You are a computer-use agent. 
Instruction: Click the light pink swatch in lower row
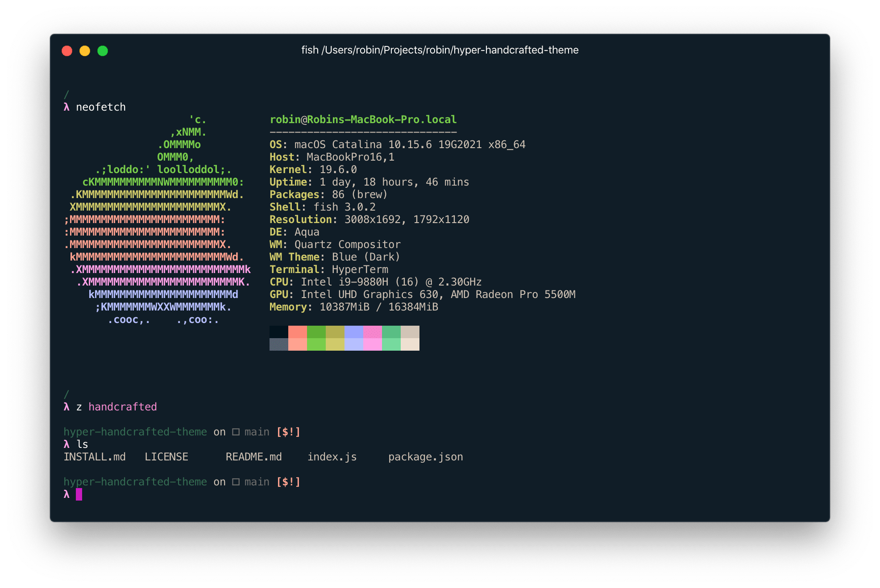(373, 344)
